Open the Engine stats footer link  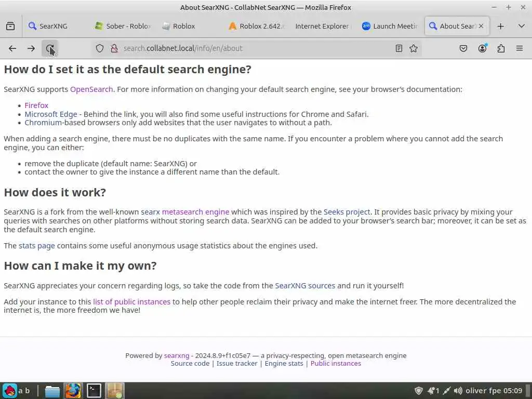tap(284, 363)
